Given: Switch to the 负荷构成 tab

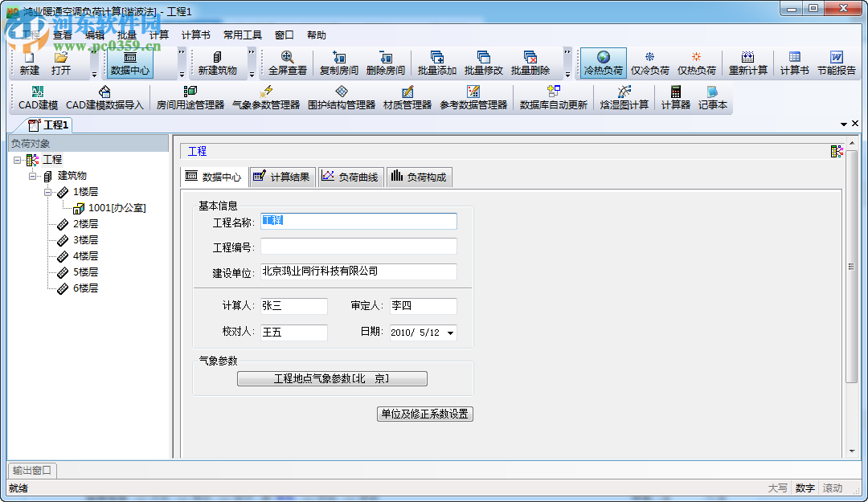Looking at the screenshot, I should (419, 178).
